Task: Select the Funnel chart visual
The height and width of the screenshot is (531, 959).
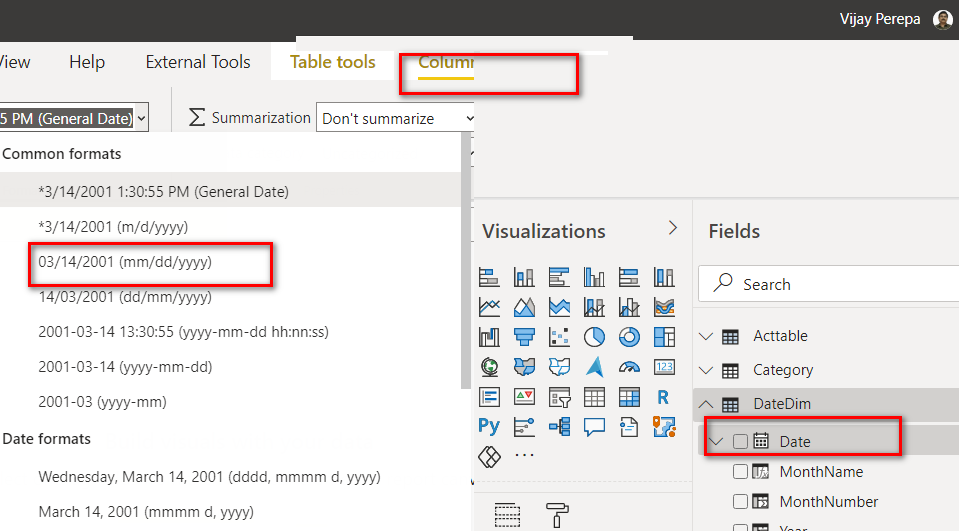Action: [524, 336]
